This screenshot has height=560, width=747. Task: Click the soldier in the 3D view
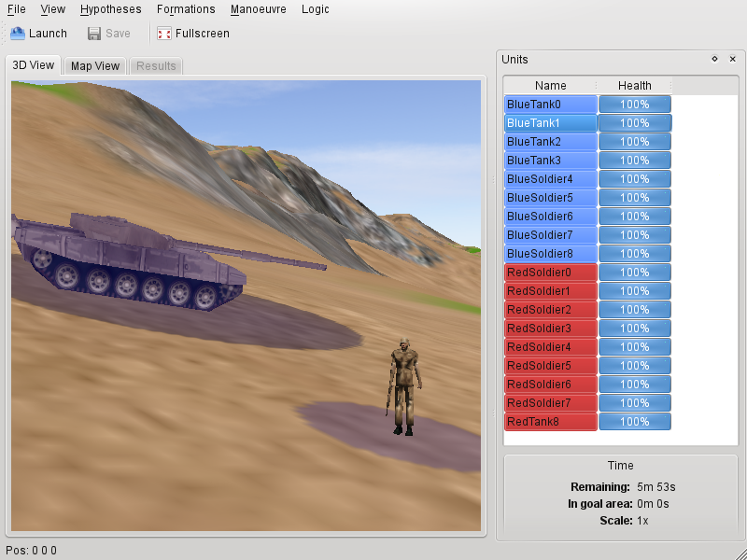click(x=404, y=386)
